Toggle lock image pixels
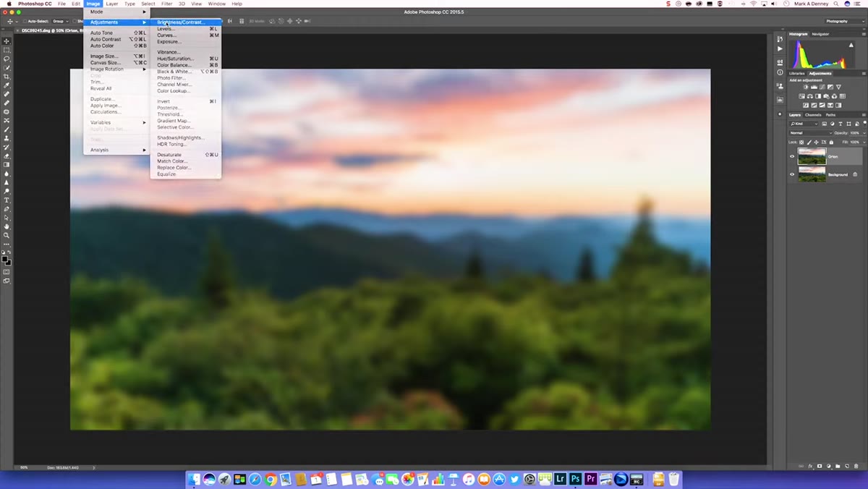 [809, 143]
